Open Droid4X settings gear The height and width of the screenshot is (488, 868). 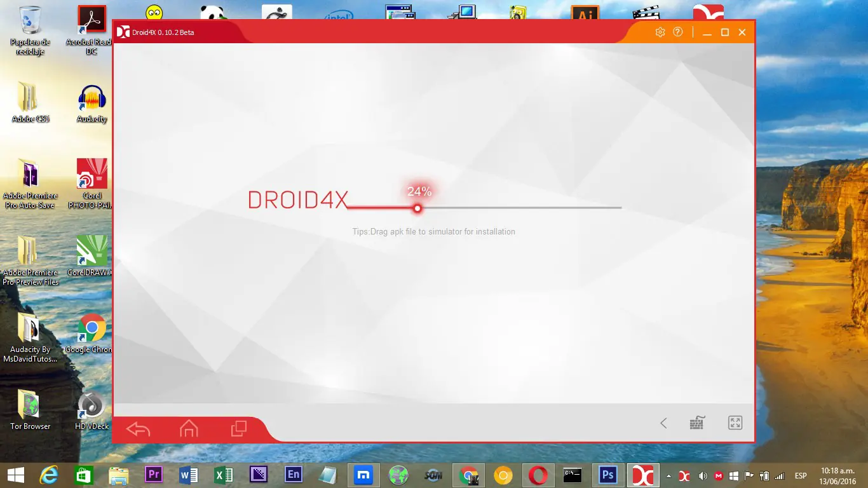(660, 32)
